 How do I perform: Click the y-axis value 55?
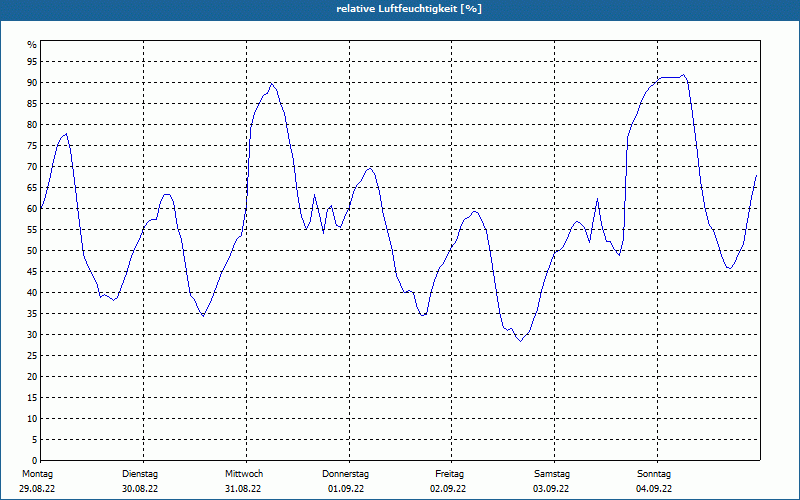32,230
